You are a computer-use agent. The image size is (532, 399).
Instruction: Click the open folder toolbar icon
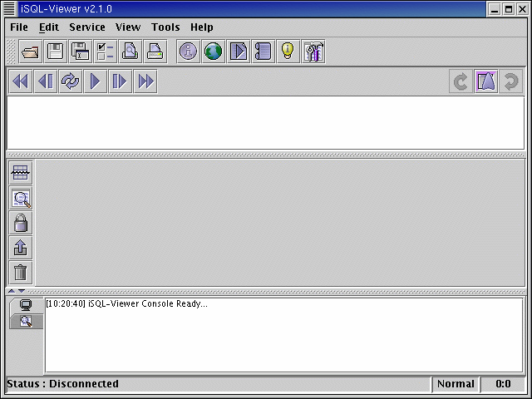pyautogui.click(x=30, y=52)
